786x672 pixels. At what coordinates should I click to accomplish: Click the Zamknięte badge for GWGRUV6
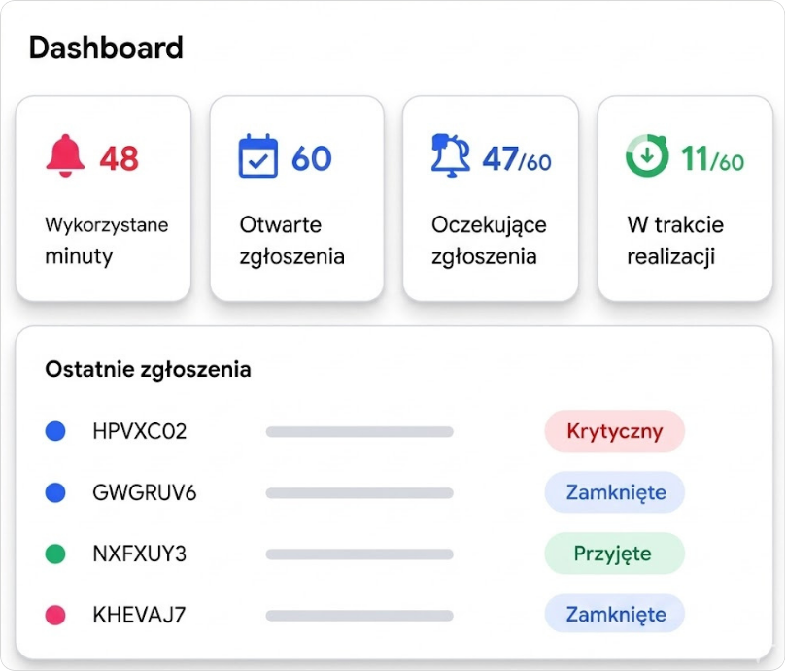coord(615,492)
